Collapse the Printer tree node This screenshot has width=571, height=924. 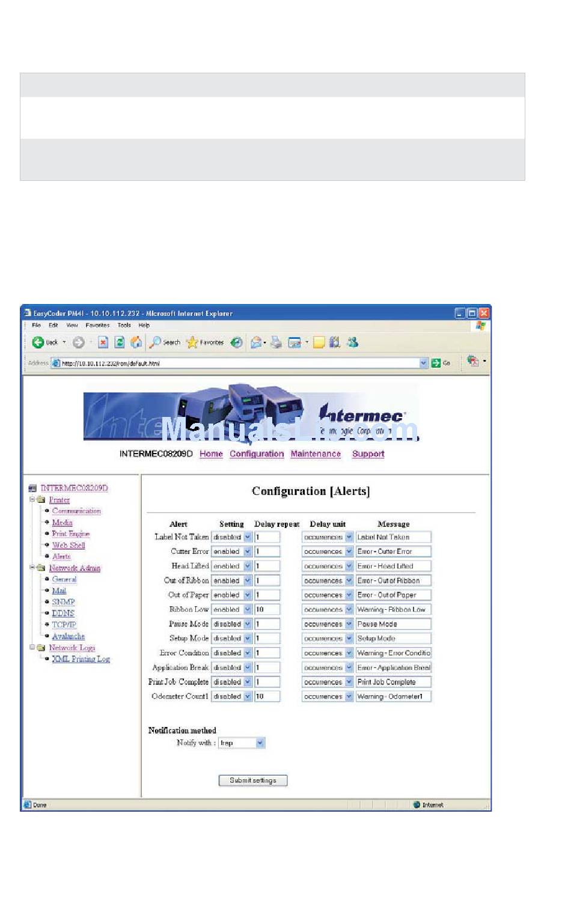32,499
